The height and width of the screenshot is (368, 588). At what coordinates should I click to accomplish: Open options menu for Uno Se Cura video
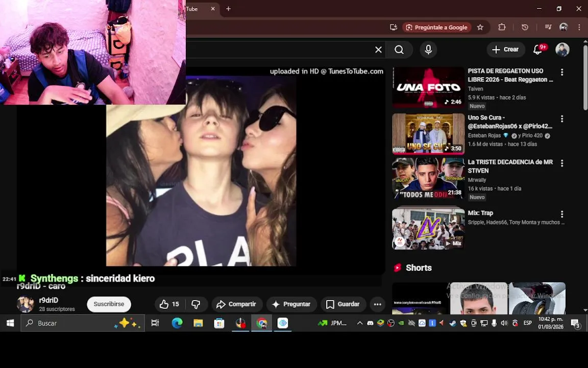click(x=562, y=119)
